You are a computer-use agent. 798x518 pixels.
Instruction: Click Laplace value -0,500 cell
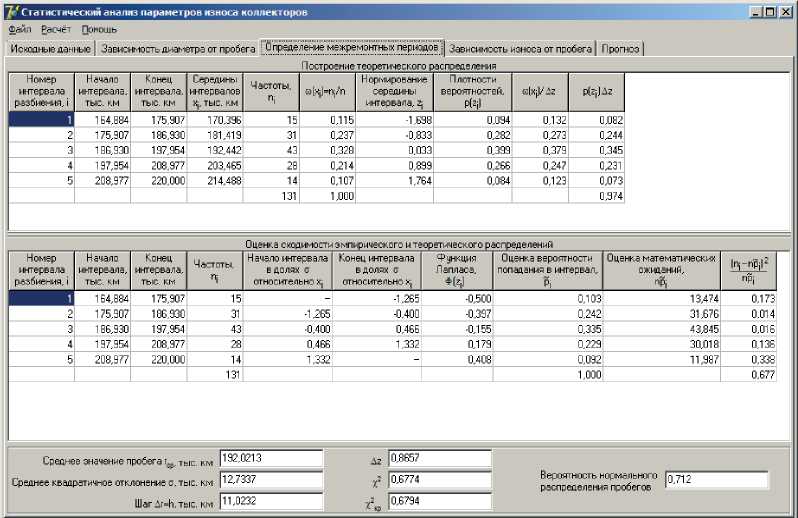click(457, 299)
